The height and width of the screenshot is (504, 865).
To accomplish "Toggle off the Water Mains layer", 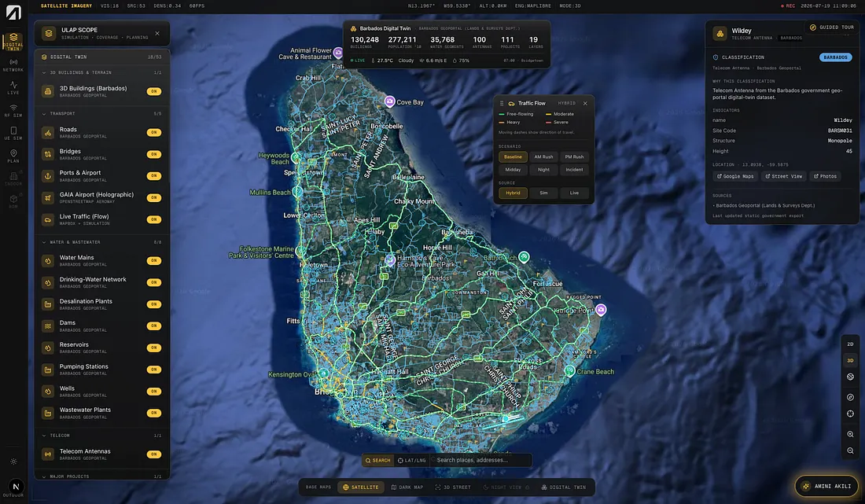I will point(154,260).
